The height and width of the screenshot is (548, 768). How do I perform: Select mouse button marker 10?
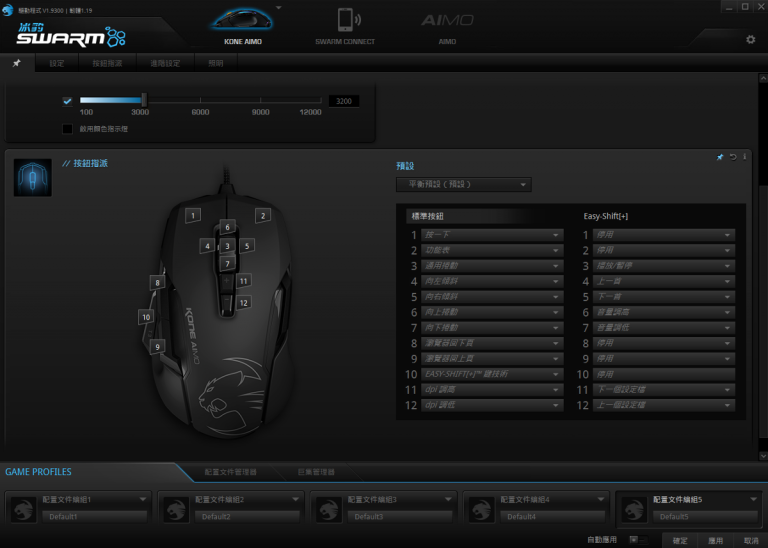[146, 317]
